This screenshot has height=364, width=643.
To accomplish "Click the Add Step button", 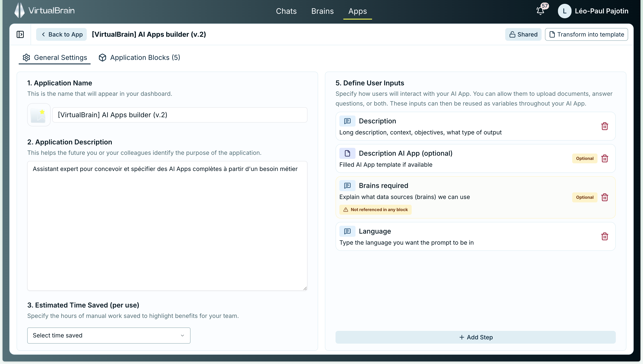I will pos(475,337).
